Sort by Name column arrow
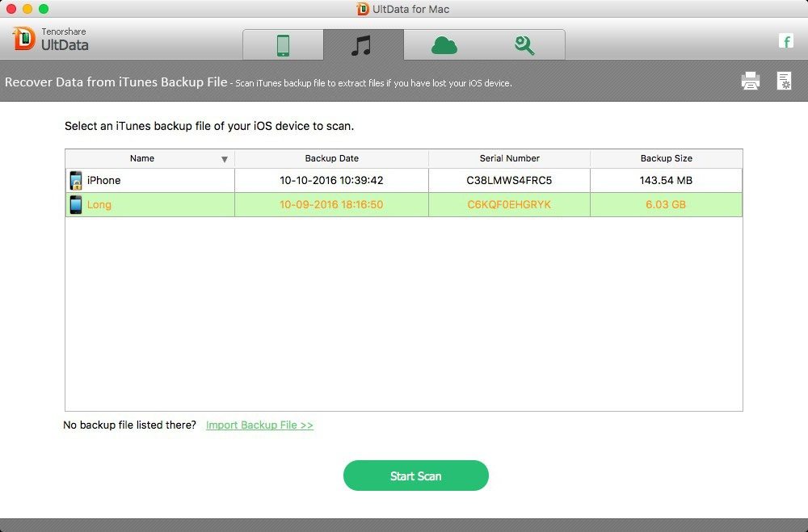 pyautogui.click(x=224, y=159)
